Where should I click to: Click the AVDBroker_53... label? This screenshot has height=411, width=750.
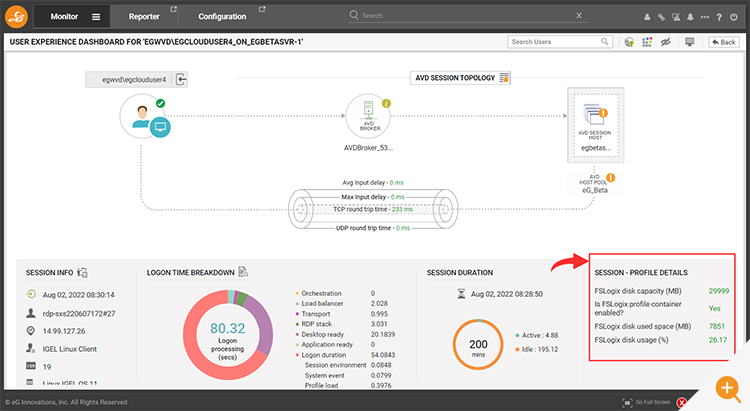tap(368, 148)
